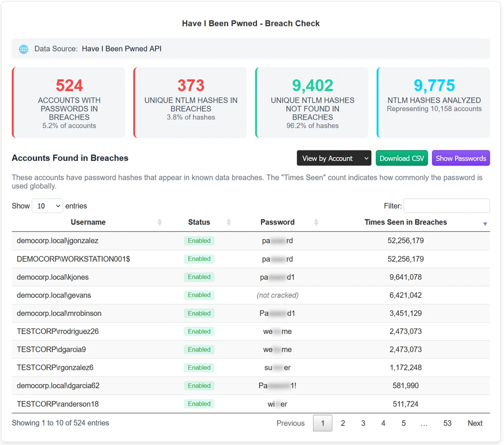Select the jgonzalez account row

(58, 241)
